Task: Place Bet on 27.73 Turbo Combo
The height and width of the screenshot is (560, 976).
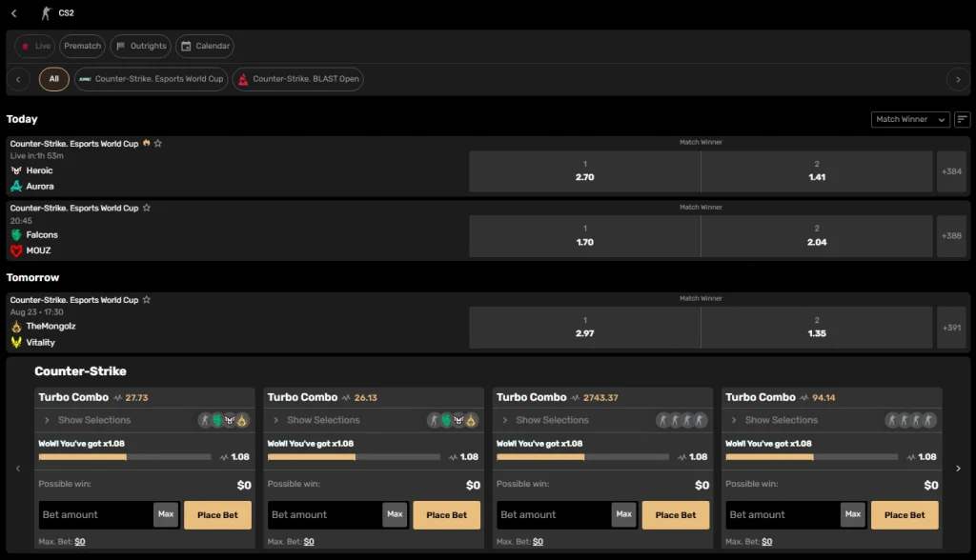Action: click(218, 515)
